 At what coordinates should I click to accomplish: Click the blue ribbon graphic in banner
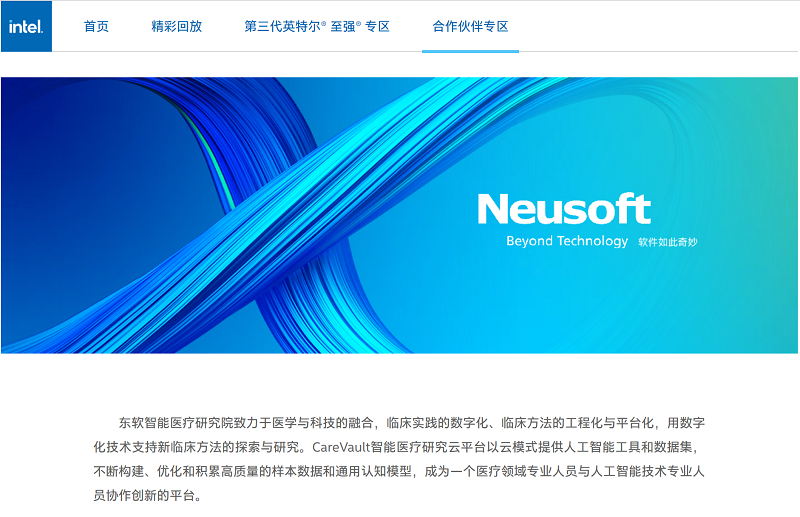300,200
